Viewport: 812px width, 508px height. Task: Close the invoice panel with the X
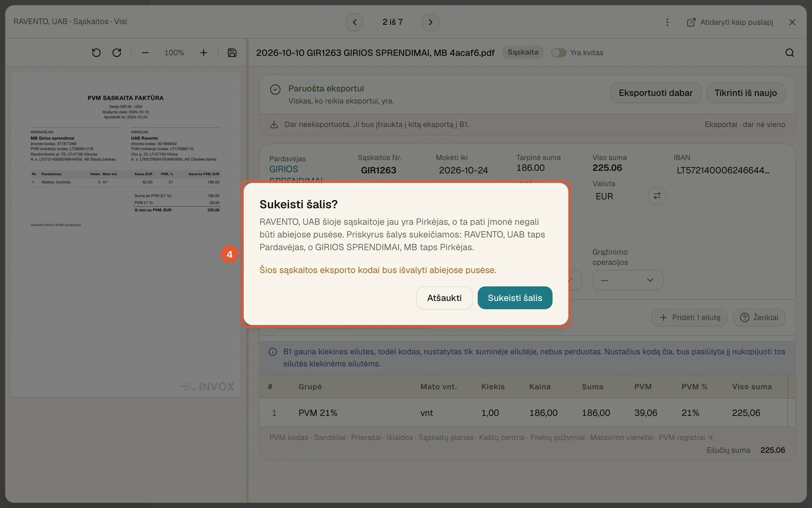coord(792,22)
